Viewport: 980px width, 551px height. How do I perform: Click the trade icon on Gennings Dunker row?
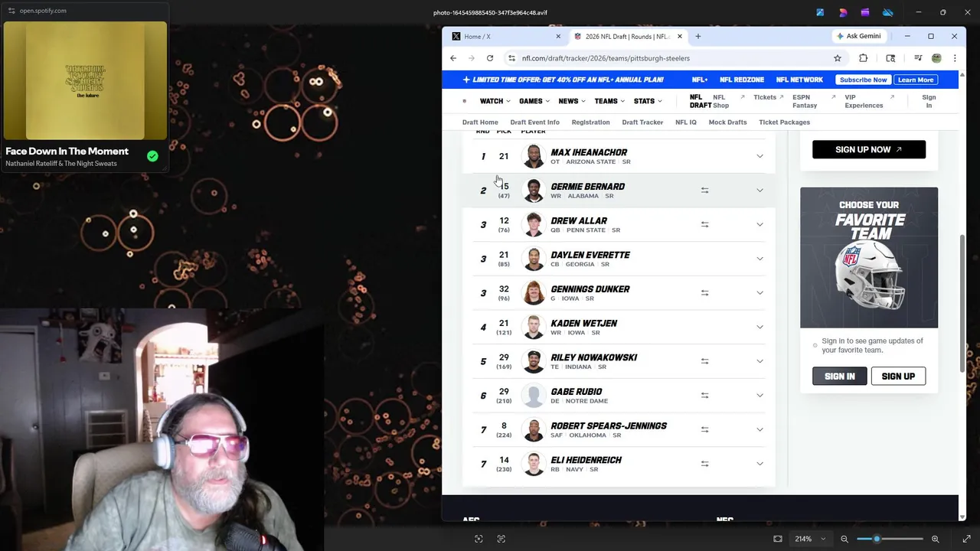[704, 292]
